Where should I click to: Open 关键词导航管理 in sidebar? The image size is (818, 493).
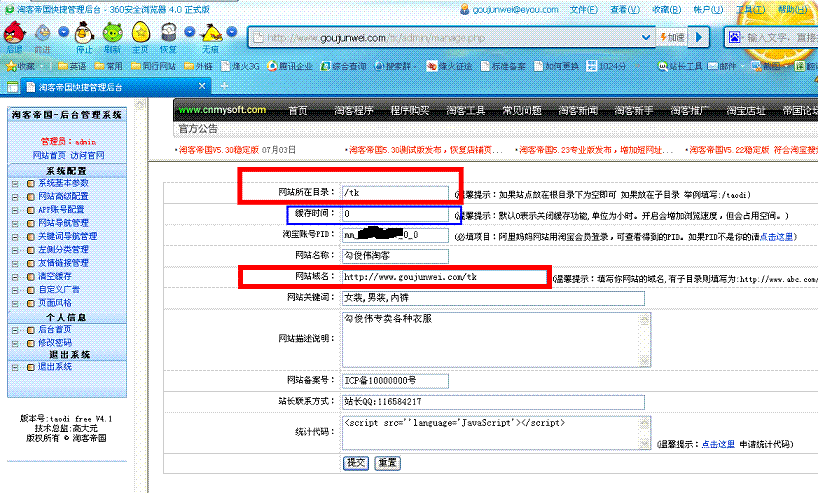pos(68,236)
